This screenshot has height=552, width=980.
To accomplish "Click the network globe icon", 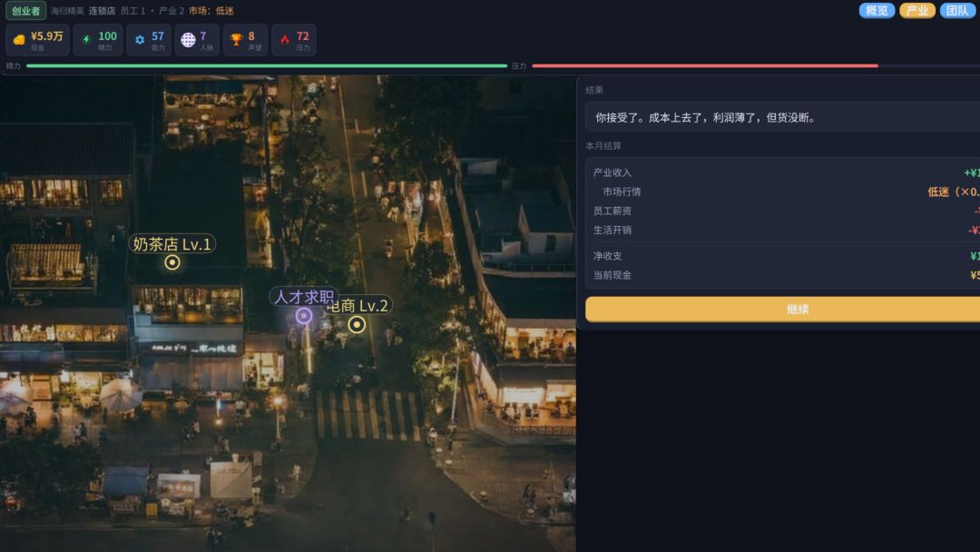I will coord(188,40).
